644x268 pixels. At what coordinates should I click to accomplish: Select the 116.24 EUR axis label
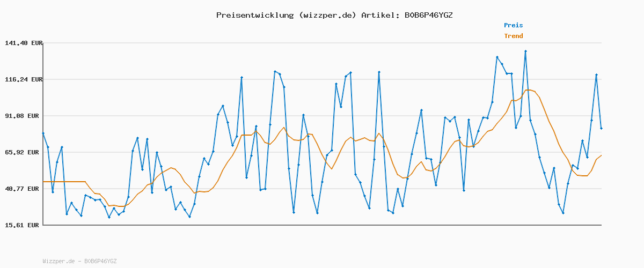(23, 79)
